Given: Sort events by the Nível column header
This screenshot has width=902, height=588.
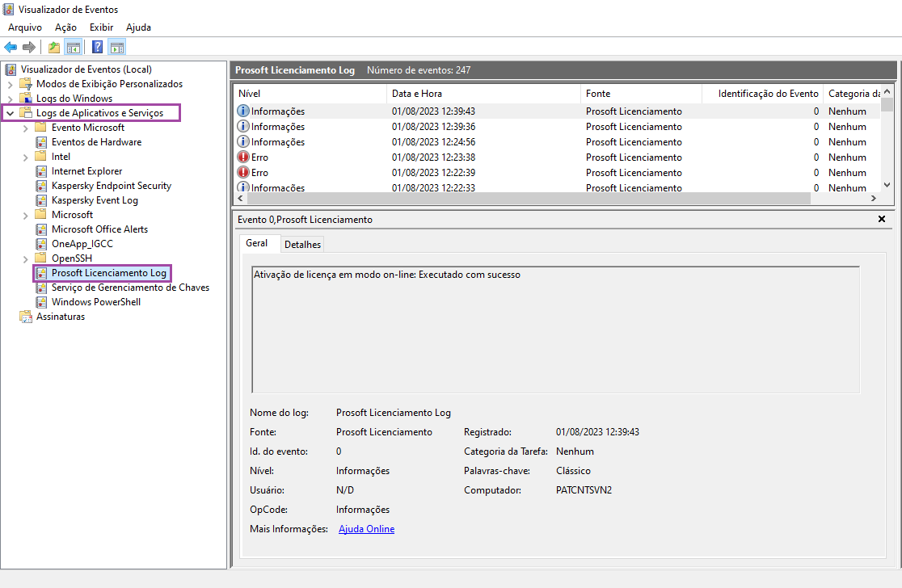Looking at the screenshot, I should [x=310, y=94].
